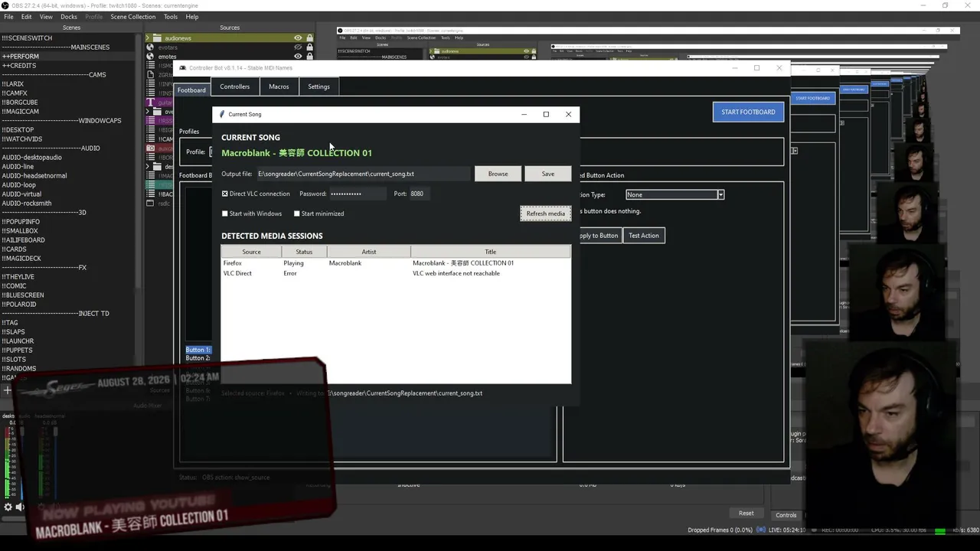Select the !!POLAROID scene

click(x=69, y=305)
